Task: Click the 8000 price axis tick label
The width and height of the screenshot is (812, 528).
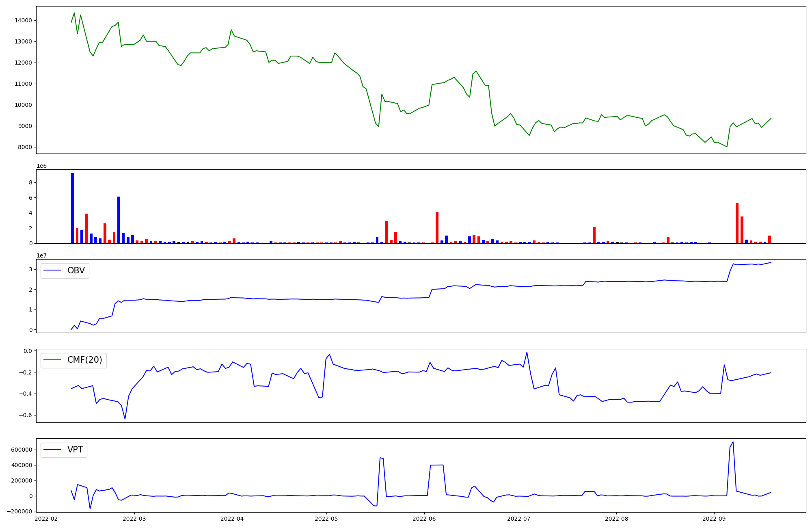Action: [25, 147]
